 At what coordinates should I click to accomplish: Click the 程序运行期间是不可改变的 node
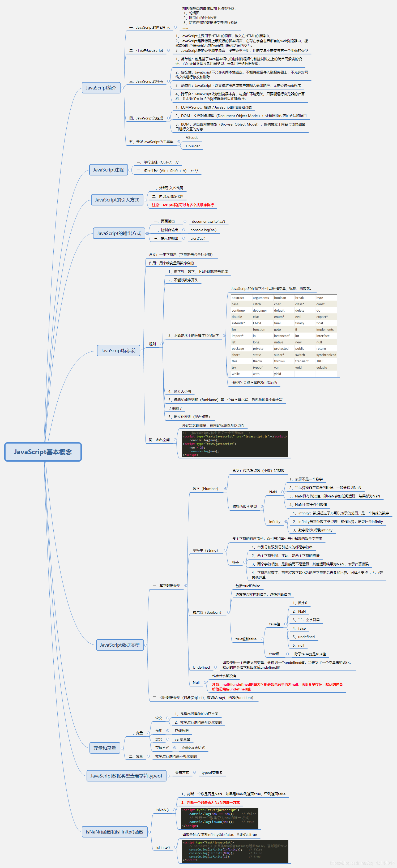176,756
